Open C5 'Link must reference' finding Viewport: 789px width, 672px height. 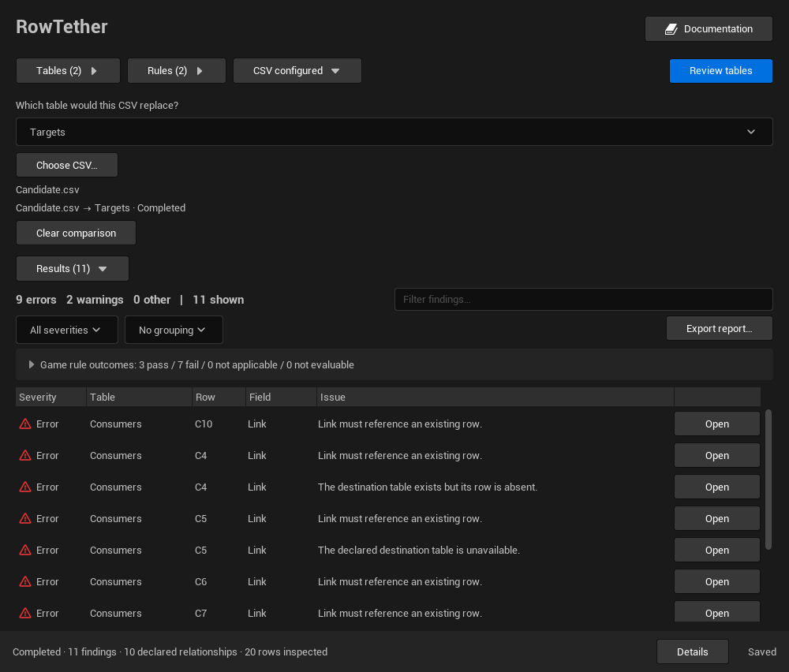717,518
